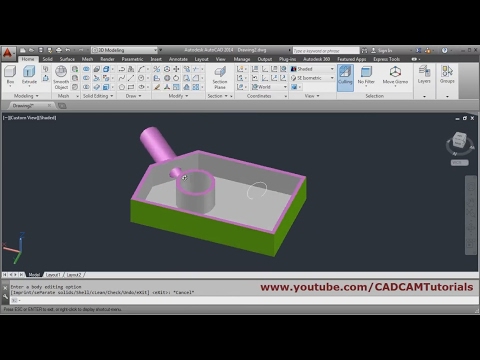Open the No Filter selection dropdown
480x360 pixels.
tap(366, 76)
